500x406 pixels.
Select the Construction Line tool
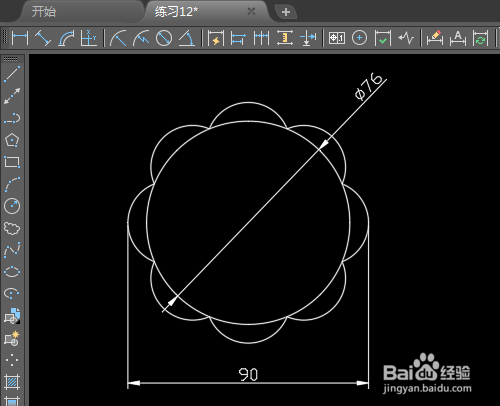point(12,96)
